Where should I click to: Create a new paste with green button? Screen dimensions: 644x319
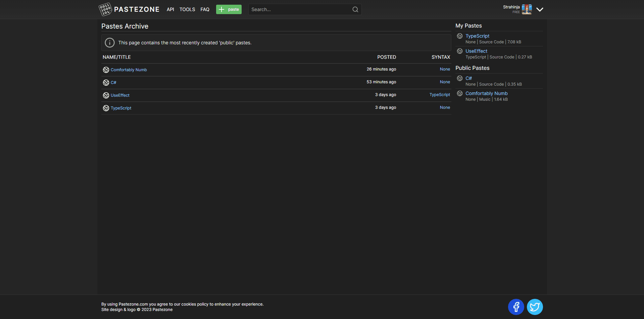point(229,9)
